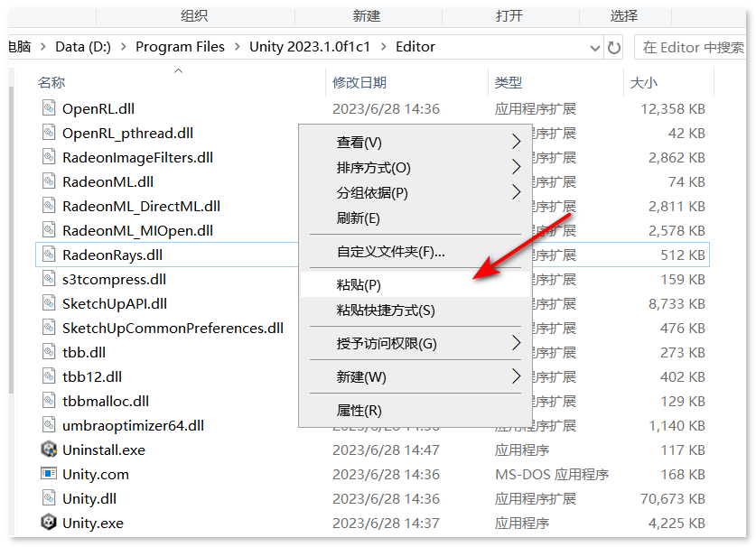Click type cell MS-DOS 应用程序
Screen dimensions: 756x547
pyautogui.click(x=552, y=474)
